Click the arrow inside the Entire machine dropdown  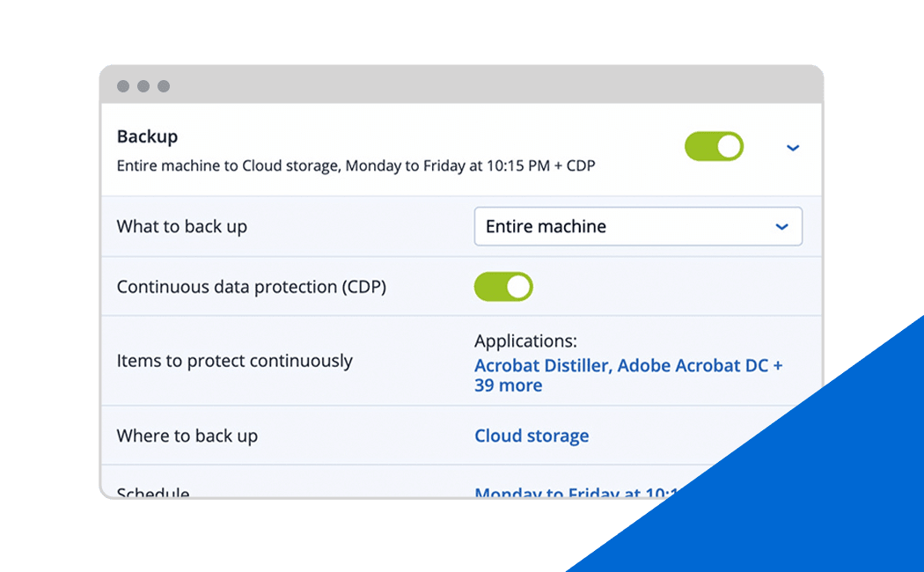pyautogui.click(x=782, y=227)
